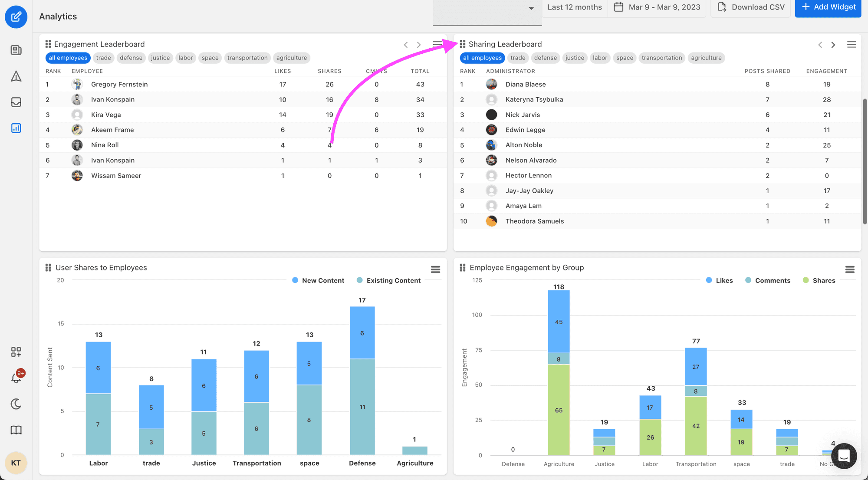The height and width of the screenshot is (480, 868).
Task: Toggle 'all employees' filter on Sharing Leaderboard
Action: pyautogui.click(x=482, y=57)
